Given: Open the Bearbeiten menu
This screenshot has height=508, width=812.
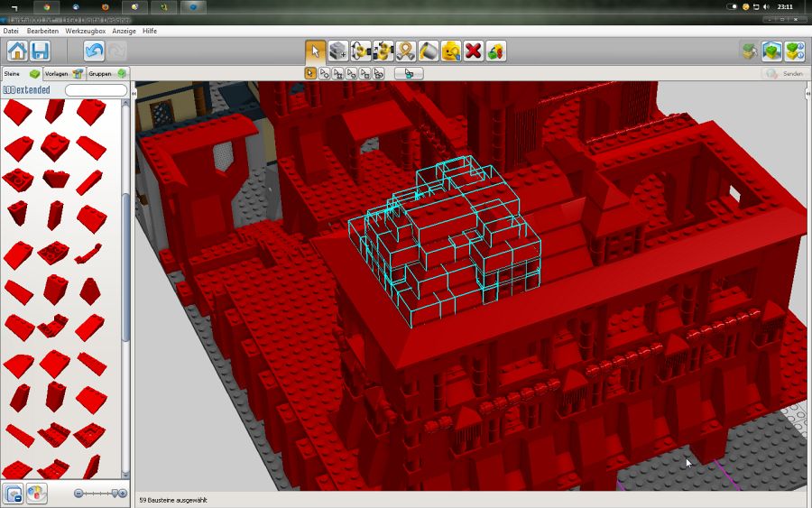Looking at the screenshot, I should [42, 31].
